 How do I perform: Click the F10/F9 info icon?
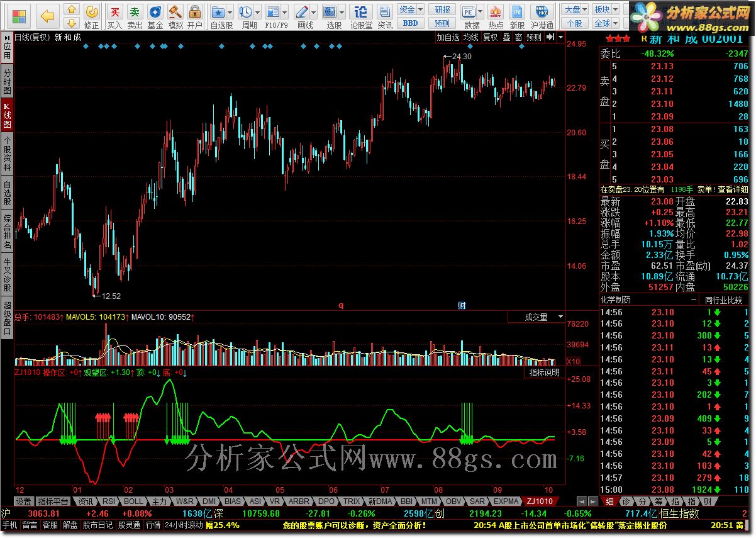click(x=273, y=12)
